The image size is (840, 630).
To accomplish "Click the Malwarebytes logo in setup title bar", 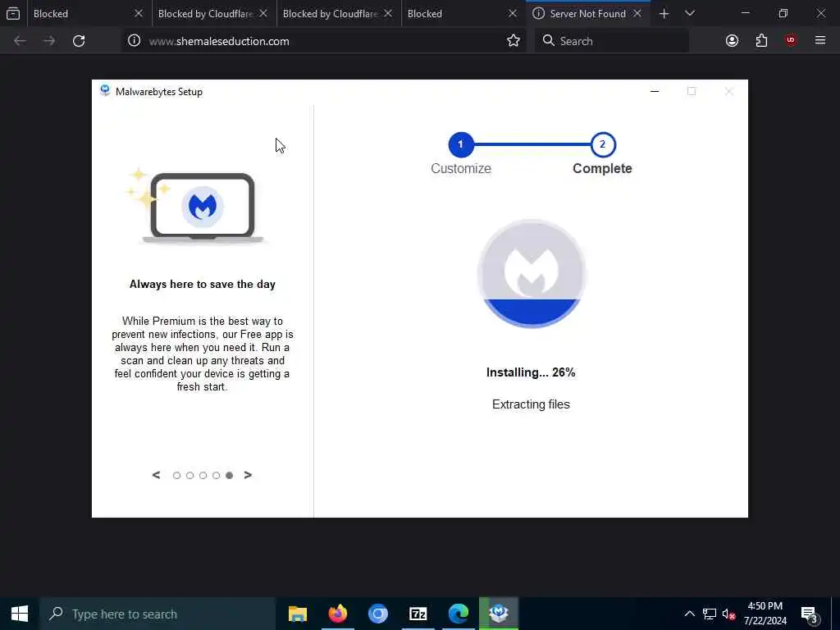I will pos(105,90).
